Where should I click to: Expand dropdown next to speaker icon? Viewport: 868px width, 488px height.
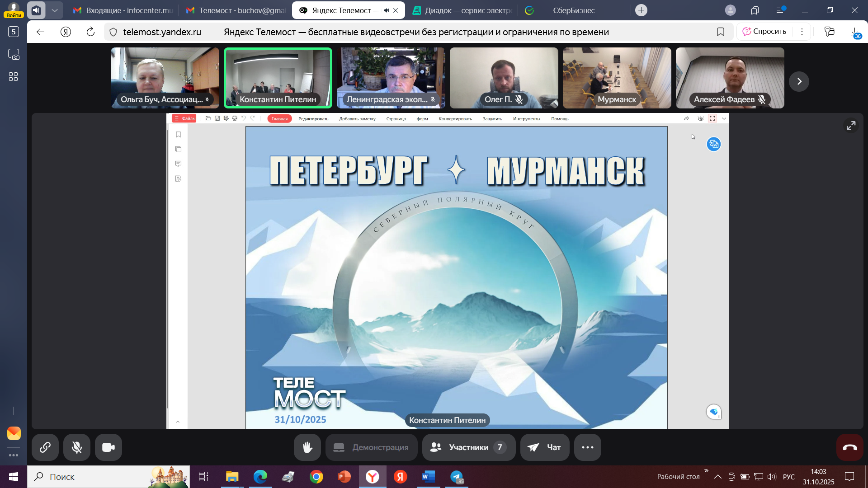click(55, 10)
